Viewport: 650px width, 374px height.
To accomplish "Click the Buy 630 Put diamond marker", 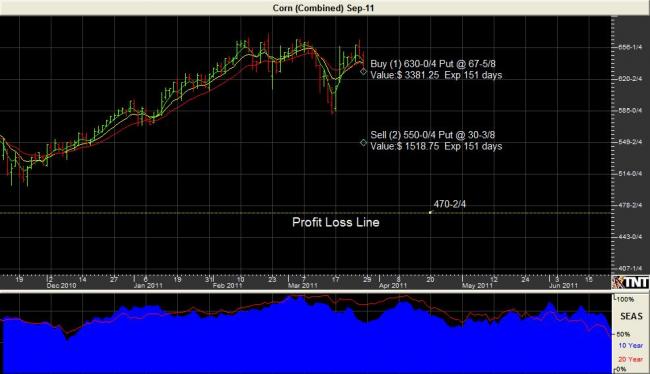I will coord(364,71).
